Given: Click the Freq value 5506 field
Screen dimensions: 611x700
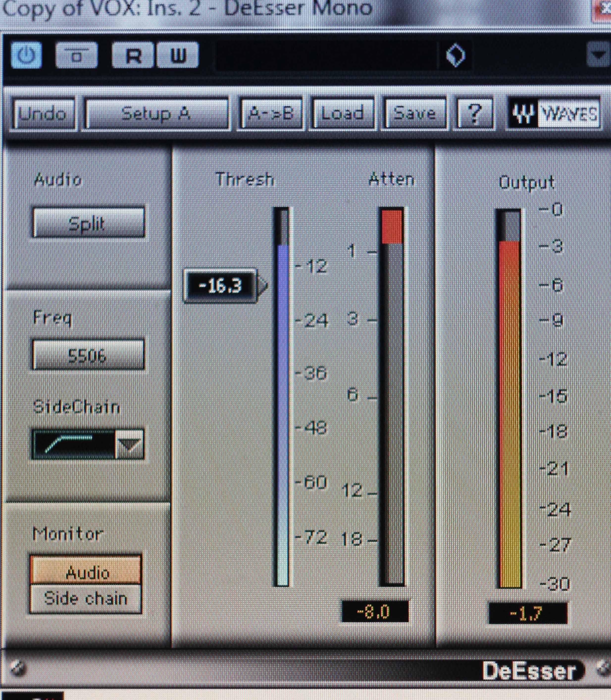Looking at the screenshot, I should (x=88, y=355).
